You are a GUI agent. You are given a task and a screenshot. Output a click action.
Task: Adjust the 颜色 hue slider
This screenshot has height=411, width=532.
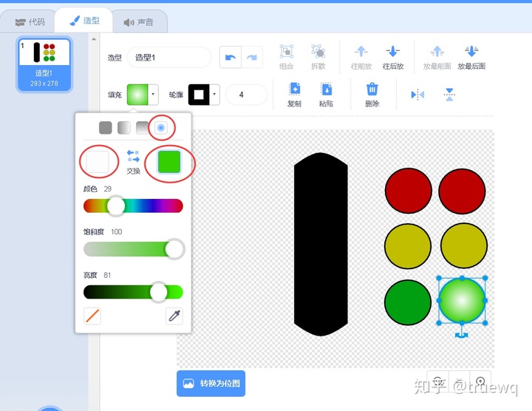pyautogui.click(x=133, y=206)
